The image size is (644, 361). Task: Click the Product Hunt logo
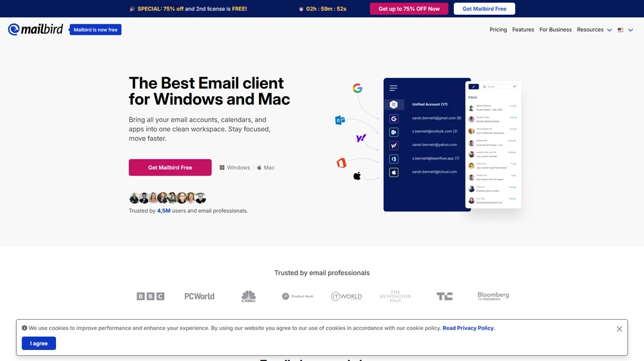click(298, 296)
